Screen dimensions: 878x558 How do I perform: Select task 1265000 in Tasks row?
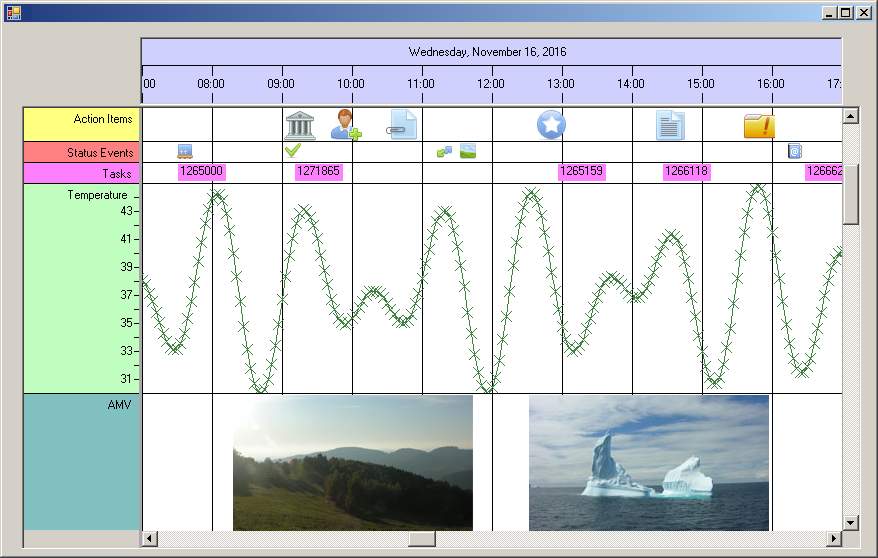coord(201,172)
